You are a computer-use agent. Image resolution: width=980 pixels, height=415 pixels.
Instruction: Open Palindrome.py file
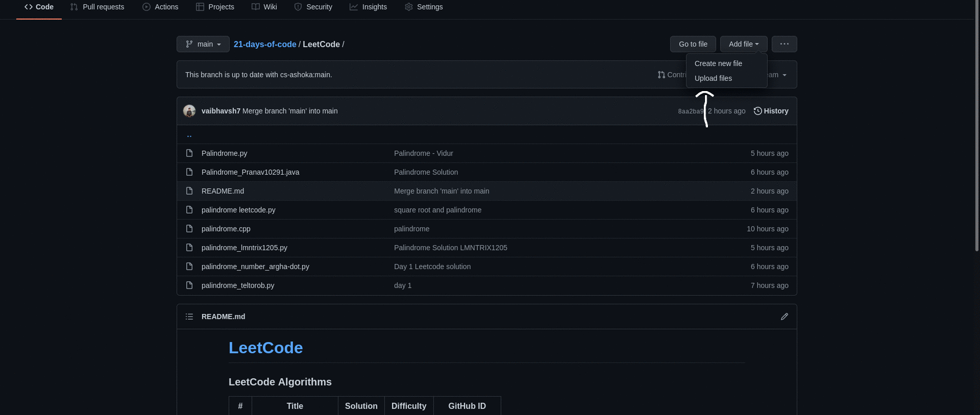224,153
